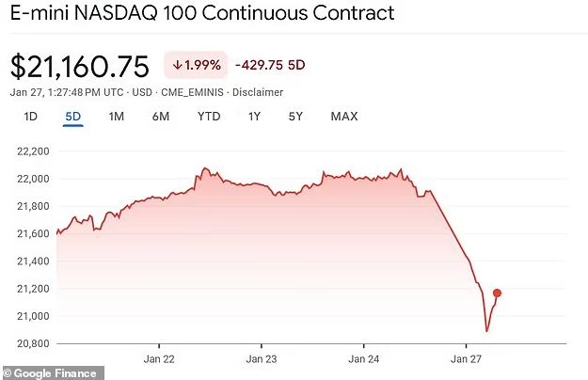
Task: Switch to the 1M range
Action: coord(117,117)
